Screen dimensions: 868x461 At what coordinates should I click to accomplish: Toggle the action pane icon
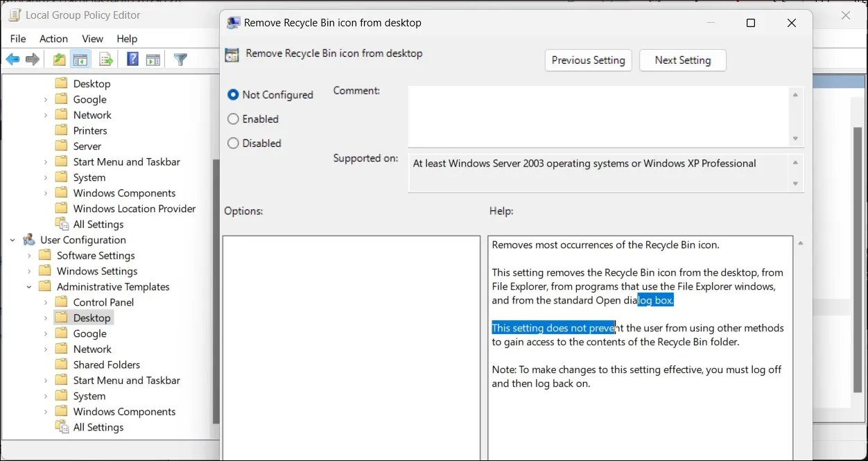155,59
